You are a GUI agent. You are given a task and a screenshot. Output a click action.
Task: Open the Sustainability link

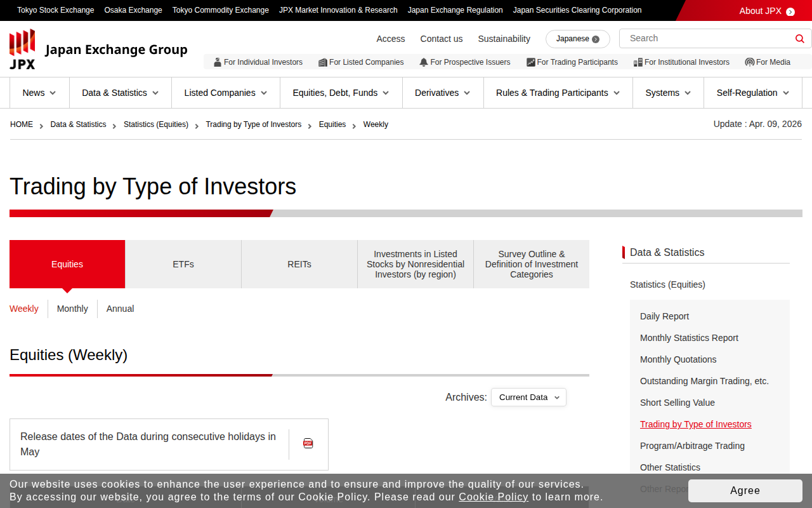coord(504,39)
